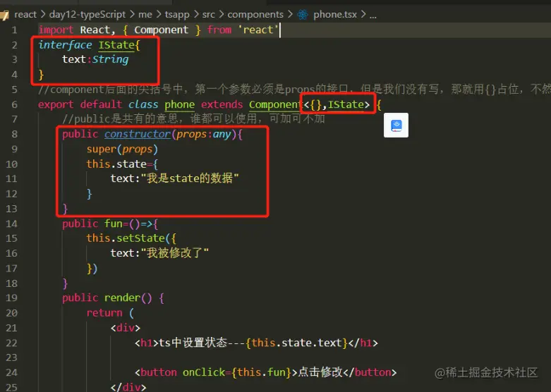Click the closing </div> tag on line 25
This screenshot has height=392, width=551.
128,387
